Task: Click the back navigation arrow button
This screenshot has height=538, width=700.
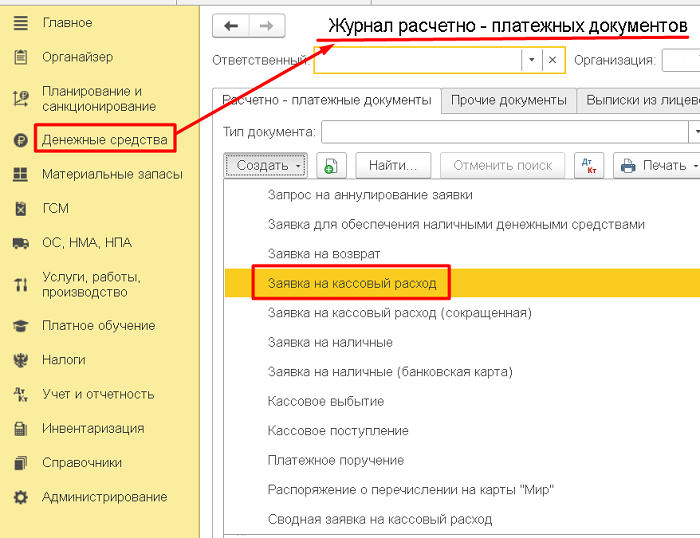Action: point(232,27)
